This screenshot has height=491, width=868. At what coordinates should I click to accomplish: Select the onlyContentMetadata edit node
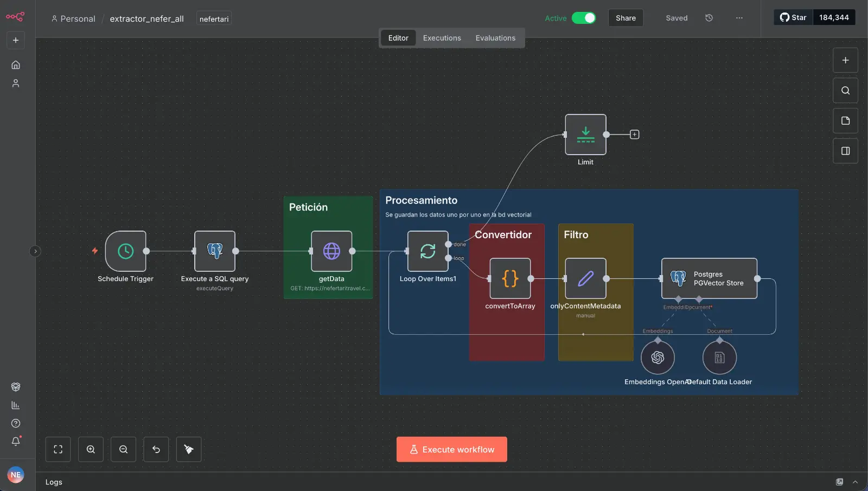(x=585, y=278)
